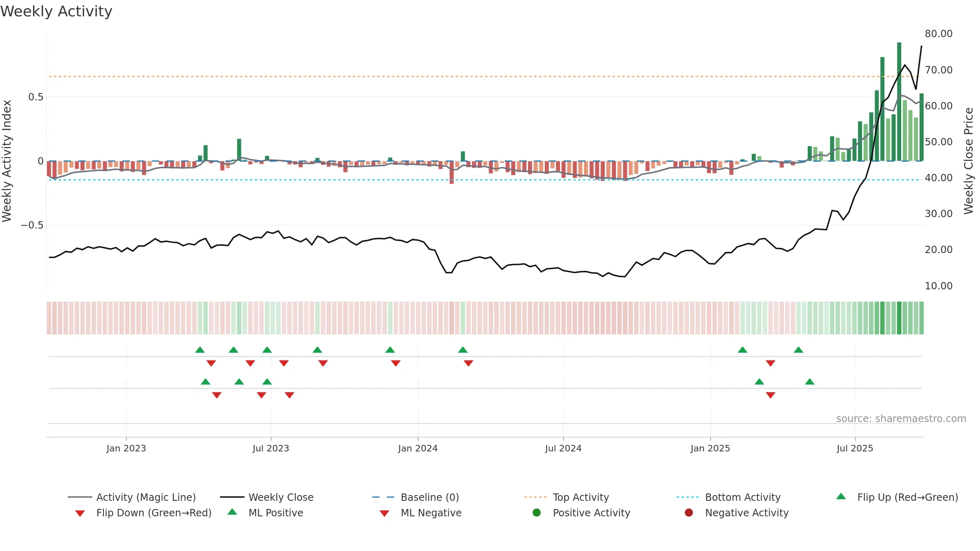
Task: Click the 70.00 price axis label
Action: (938, 70)
